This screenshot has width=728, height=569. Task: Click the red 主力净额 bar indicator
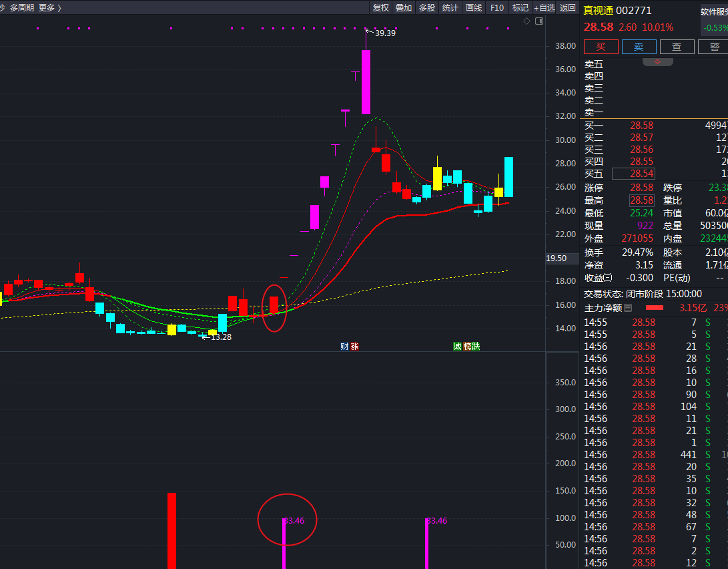click(655, 307)
